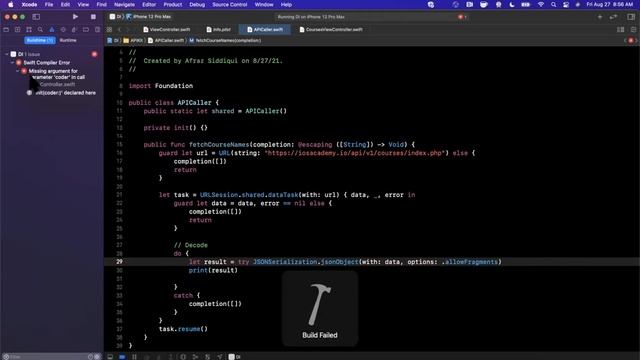This screenshot has width=640, height=360.
Task: Open the Breakpoint navigator
Action: click(x=86, y=29)
